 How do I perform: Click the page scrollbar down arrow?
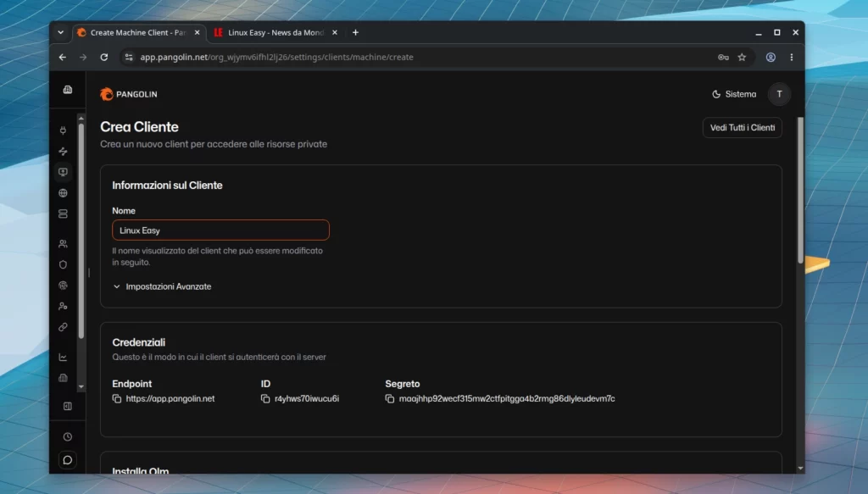click(x=800, y=468)
